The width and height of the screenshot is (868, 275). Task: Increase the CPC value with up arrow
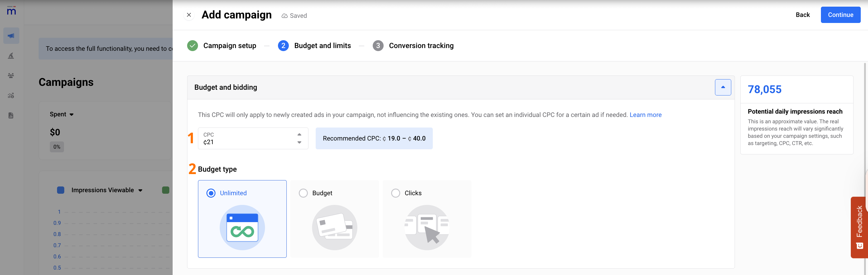pos(299,134)
